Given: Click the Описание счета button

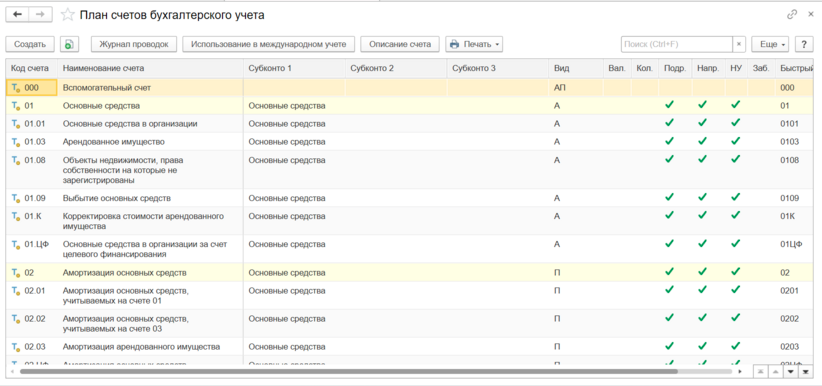Looking at the screenshot, I should 400,45.
